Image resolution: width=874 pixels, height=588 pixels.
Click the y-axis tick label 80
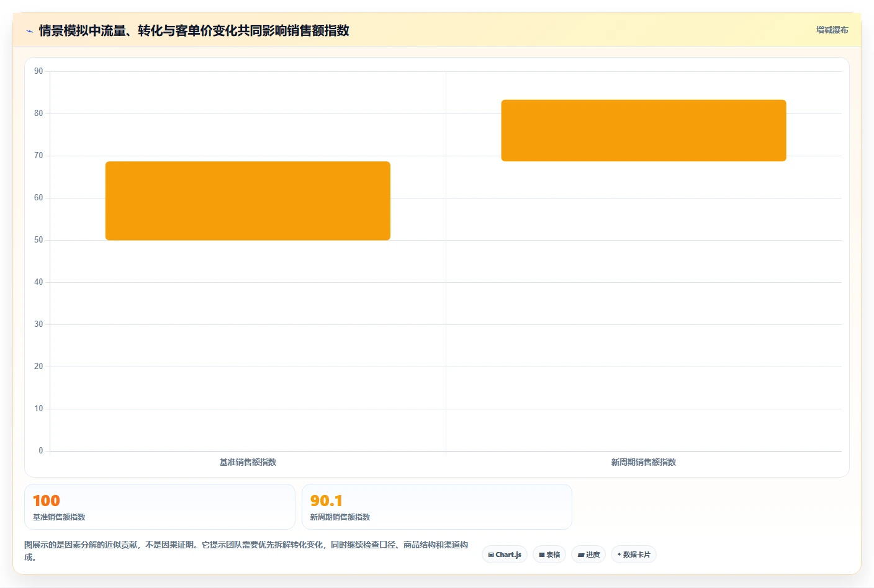click(38, 114)
